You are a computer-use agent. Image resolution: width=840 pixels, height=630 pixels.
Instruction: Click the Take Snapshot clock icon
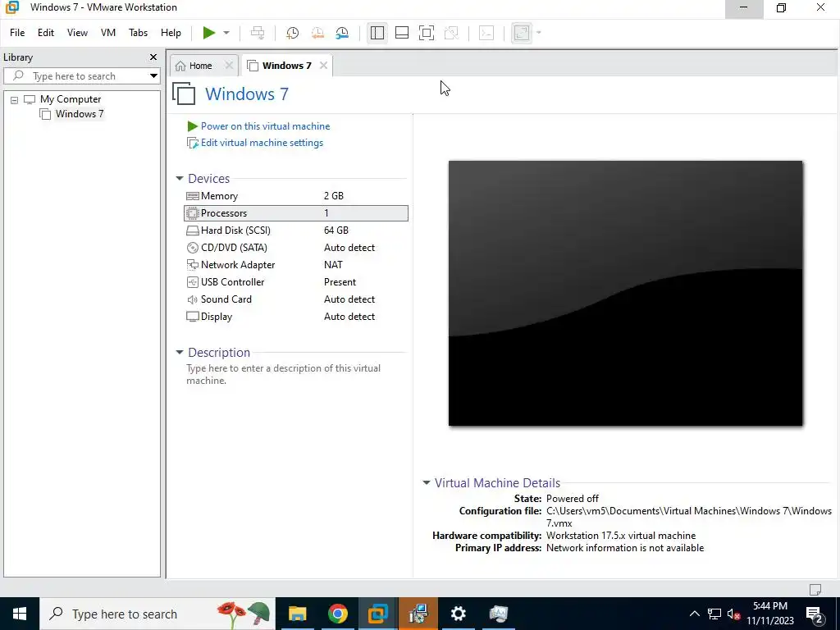[x=293, y=33]
